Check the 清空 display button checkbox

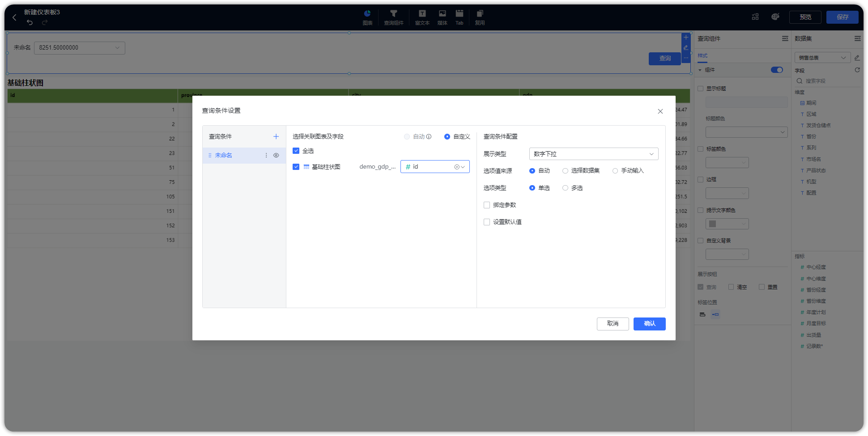(731, 287)
